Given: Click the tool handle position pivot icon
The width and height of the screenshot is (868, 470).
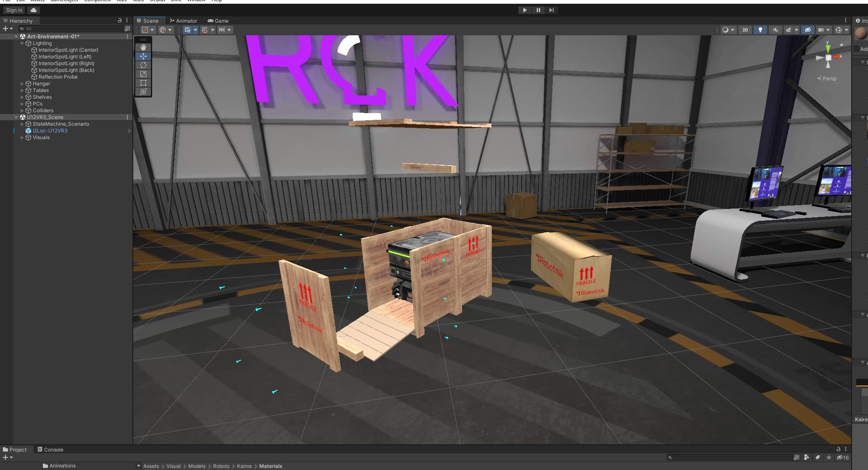Looking at the screenshot, I should 145,30.
